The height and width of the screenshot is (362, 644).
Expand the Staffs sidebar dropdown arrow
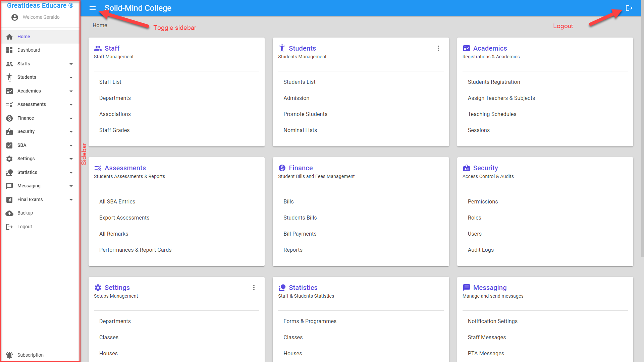(x=71, y=64)
